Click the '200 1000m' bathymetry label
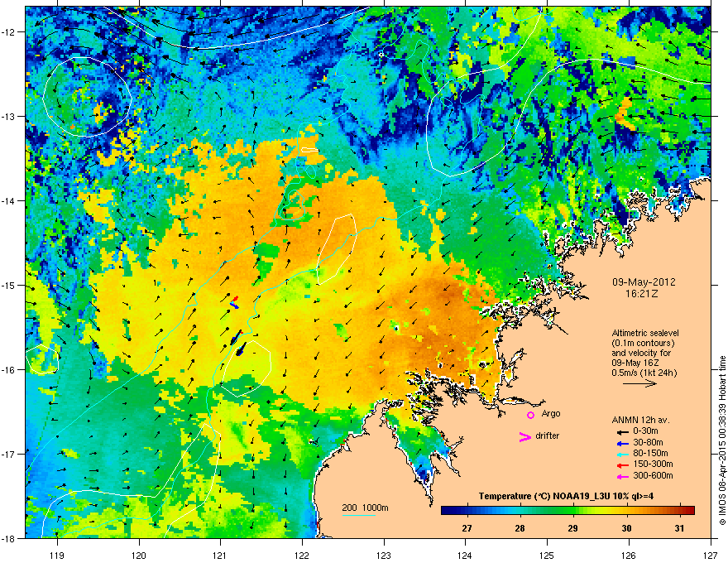 point(365,508)
